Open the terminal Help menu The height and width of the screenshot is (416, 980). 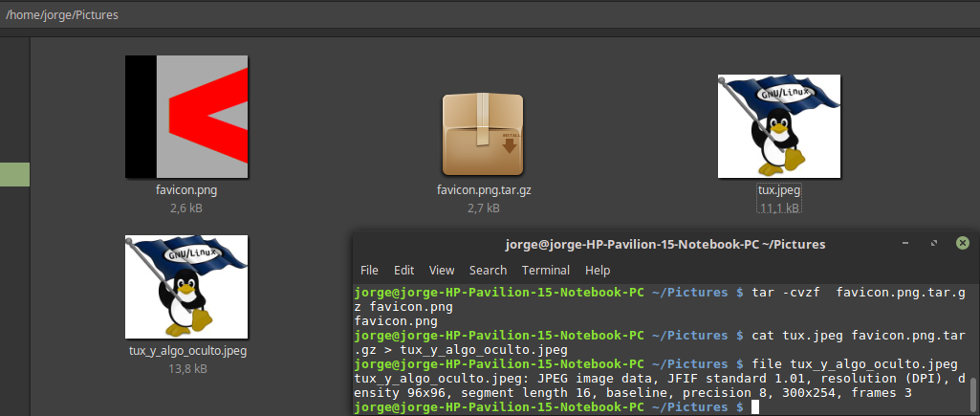click(597, 271)
